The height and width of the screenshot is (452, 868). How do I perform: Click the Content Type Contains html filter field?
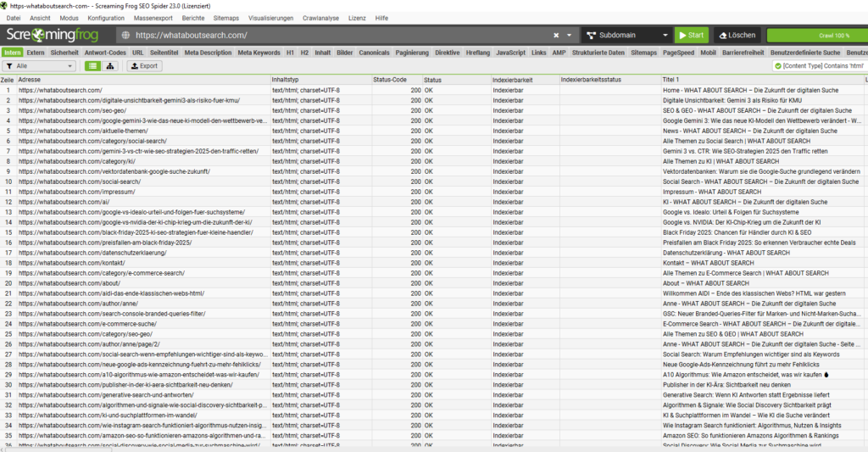point(820,66)
